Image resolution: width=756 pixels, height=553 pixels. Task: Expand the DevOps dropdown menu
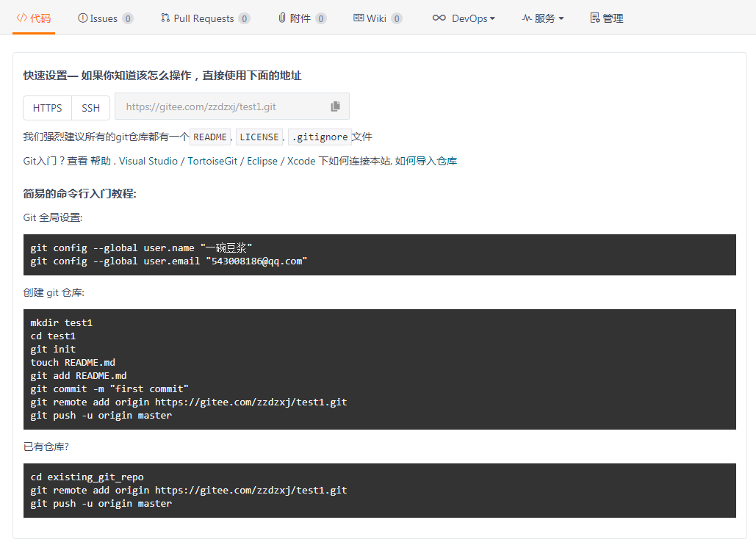point(464,18)
